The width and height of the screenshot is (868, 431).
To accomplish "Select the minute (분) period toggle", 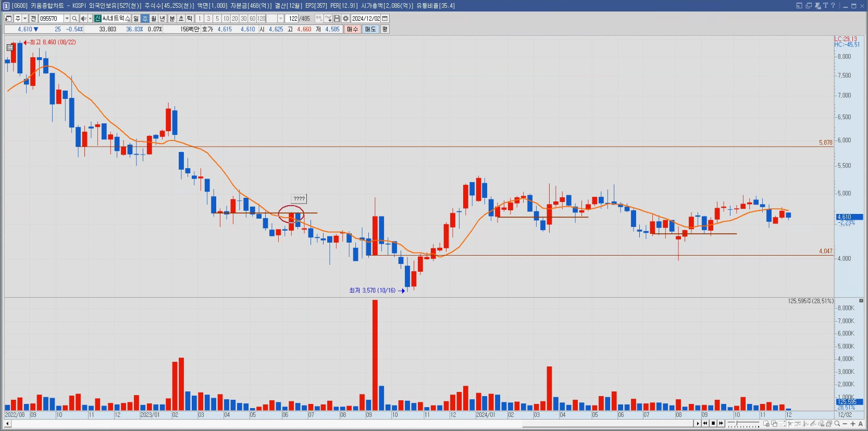I will pos(172,19).
